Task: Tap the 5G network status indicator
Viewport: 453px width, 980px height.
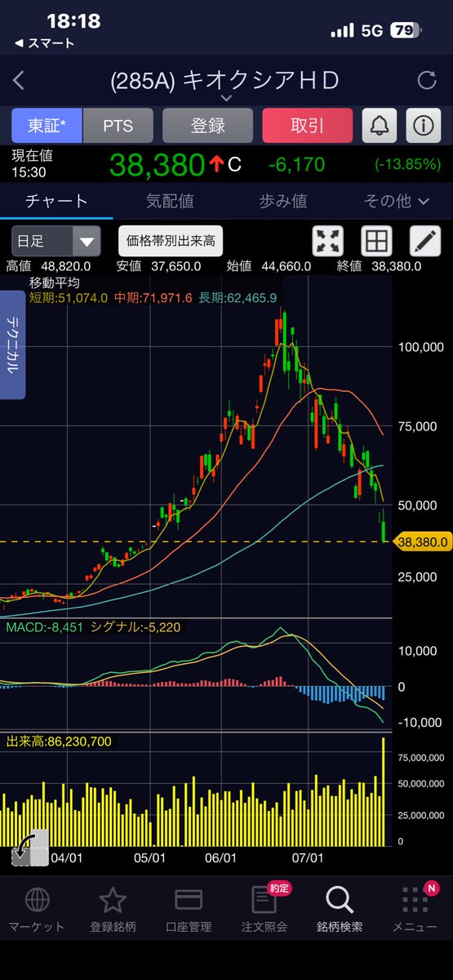Action: tap(371, 31)
